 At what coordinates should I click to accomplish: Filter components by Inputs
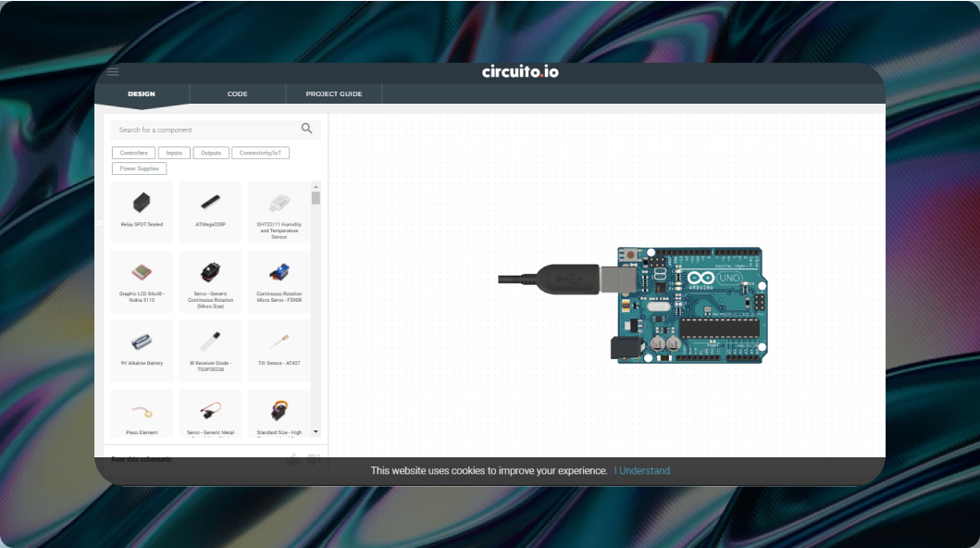[174, 153]
